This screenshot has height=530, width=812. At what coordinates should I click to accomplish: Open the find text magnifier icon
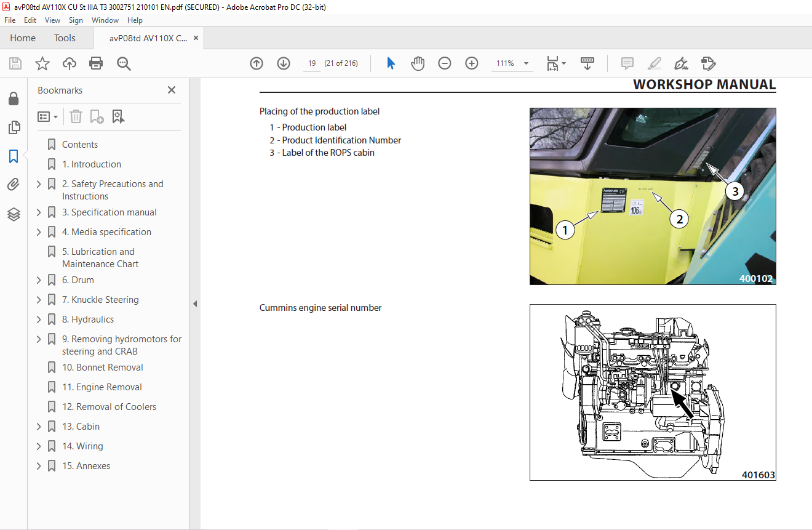coord(124,63)
